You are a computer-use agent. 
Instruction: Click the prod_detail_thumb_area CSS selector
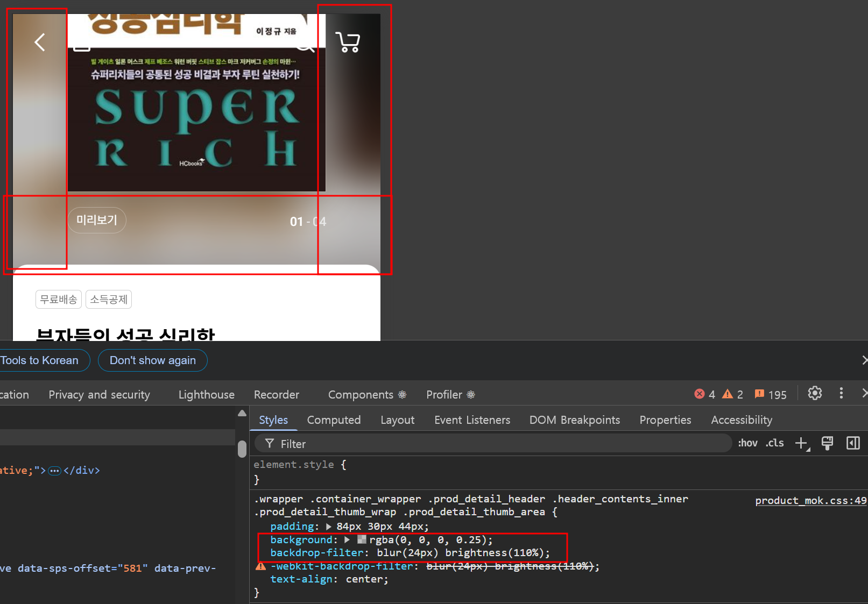click(474, 512)
